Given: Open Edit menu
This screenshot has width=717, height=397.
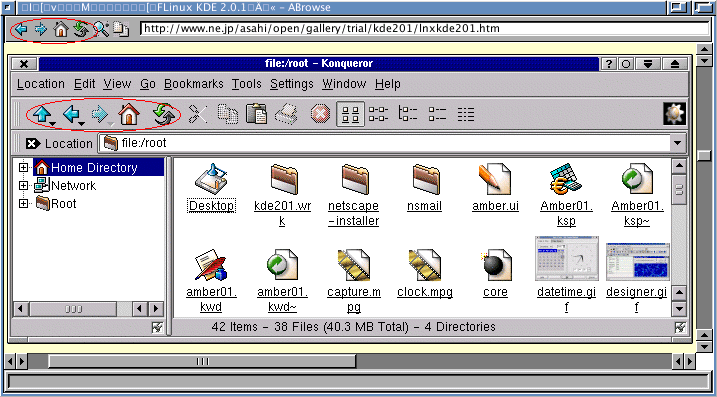Looking at the screenshot, I should (x=85, y=84).
